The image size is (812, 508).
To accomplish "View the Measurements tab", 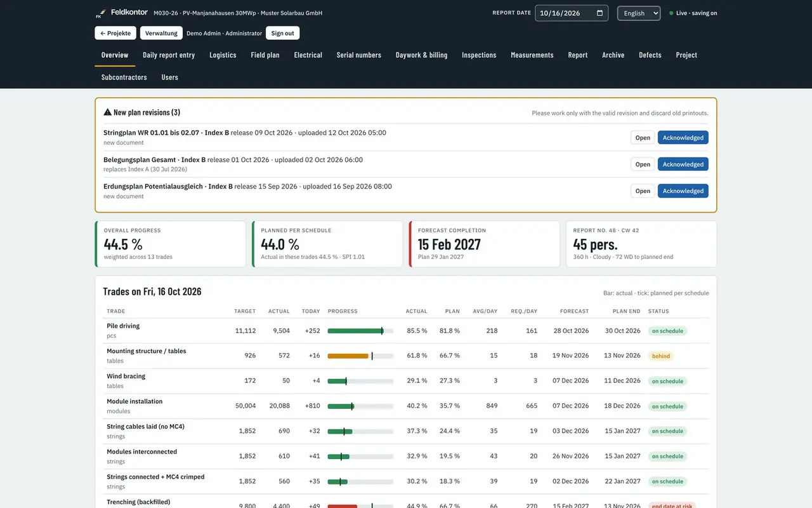I will click(532, 55).
